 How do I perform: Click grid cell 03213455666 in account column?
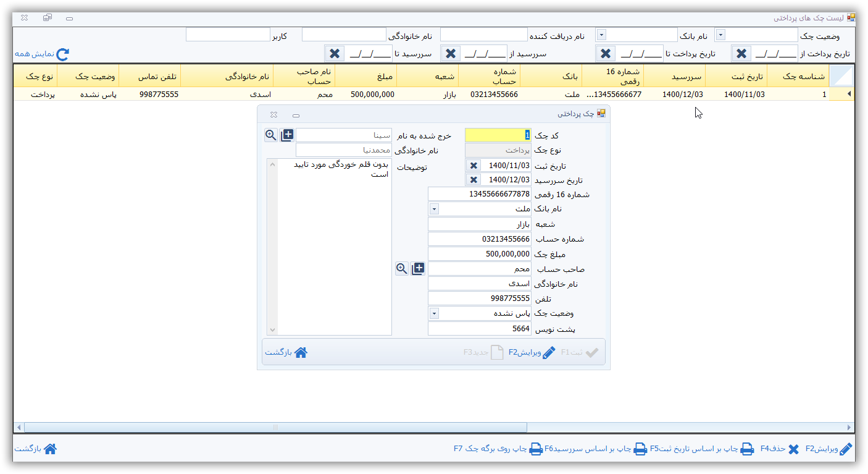[489, 95]
